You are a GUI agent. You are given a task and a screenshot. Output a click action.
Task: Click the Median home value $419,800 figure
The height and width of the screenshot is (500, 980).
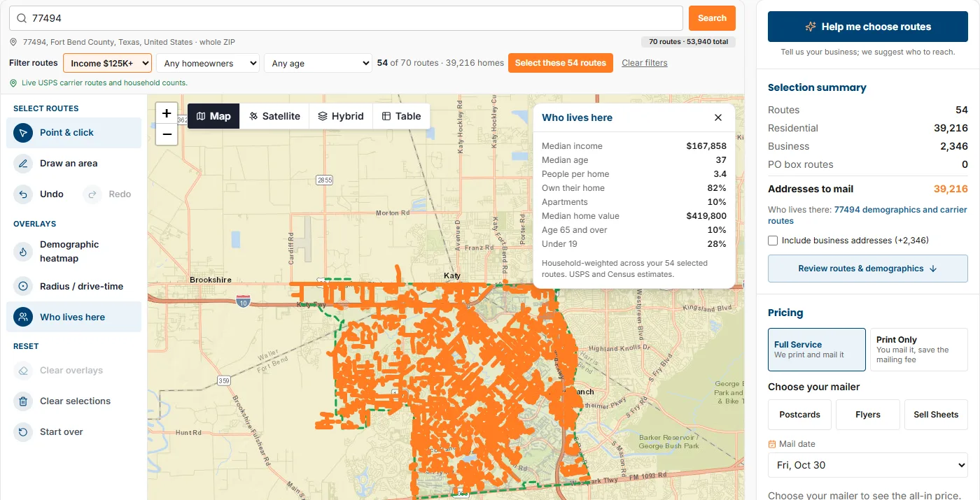click(x=706, y=216)
